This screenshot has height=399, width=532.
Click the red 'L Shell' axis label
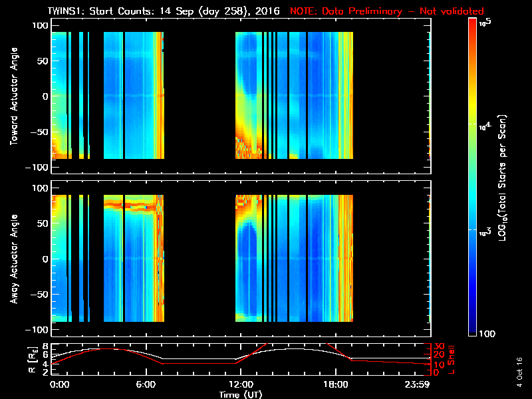coord(453,359)
